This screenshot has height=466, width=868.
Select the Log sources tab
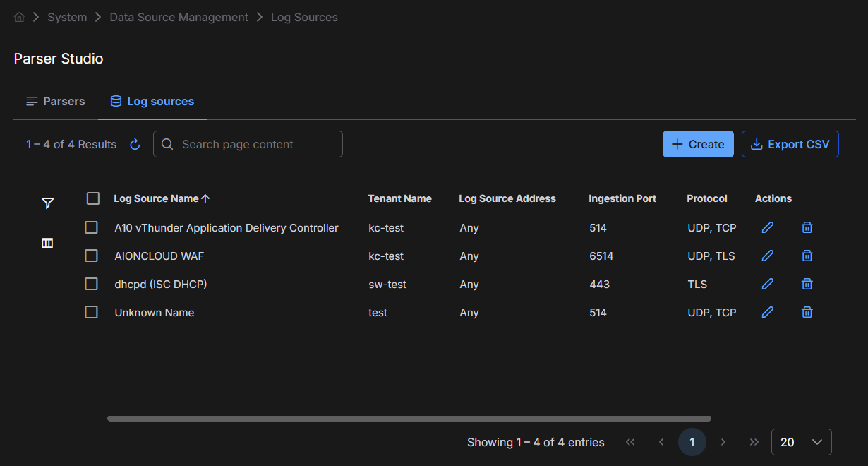(x=152, y=101)
